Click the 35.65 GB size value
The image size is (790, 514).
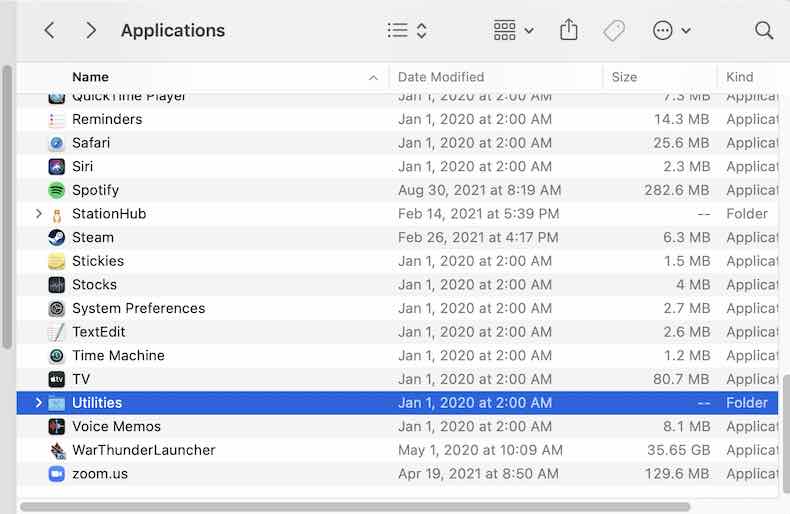pyautogui.click(x=678, y=451)
